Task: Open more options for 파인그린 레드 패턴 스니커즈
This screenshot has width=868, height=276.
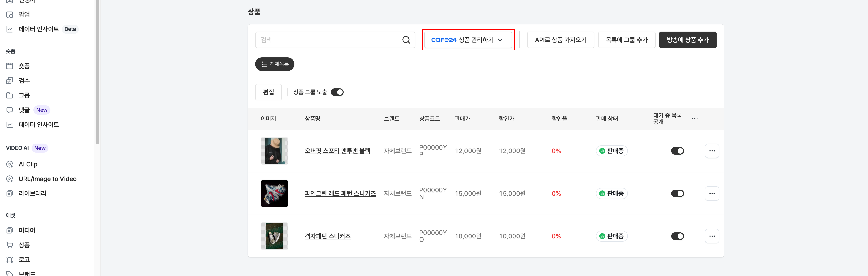Action: tap(712, 194)
